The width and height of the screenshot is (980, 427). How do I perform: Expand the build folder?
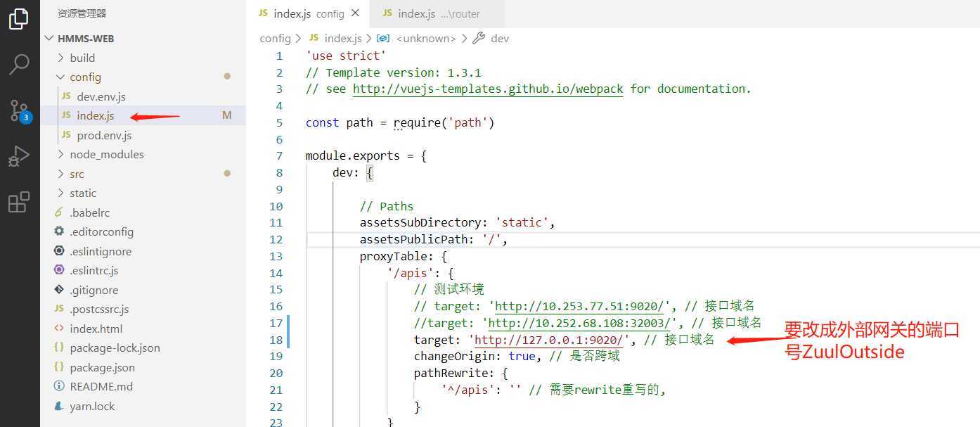pyautogui.click(x=143, y=58)
